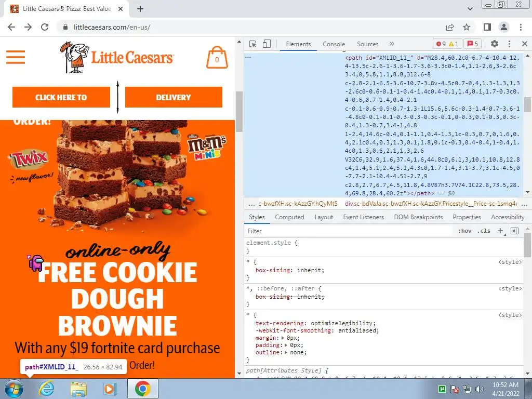Toggle the device toolbar in DevTools

point(267,44)
